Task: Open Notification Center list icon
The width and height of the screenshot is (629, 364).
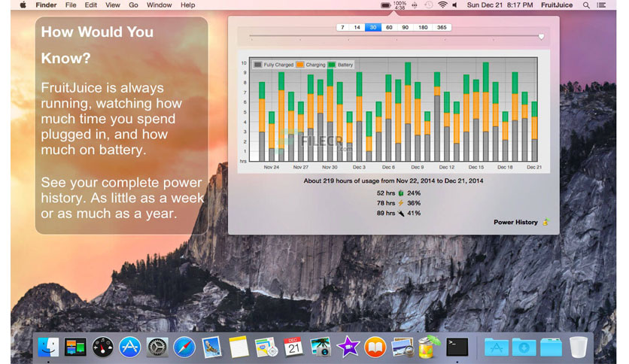Action: (x=601, y=5)
